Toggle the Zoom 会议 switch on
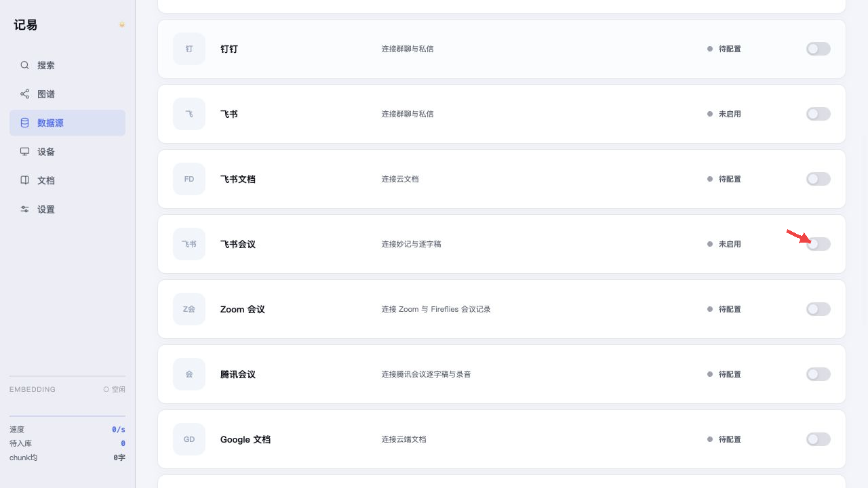The height and width of the screenshot is (488, 868). pyautogui.click(x=818, y=309)
